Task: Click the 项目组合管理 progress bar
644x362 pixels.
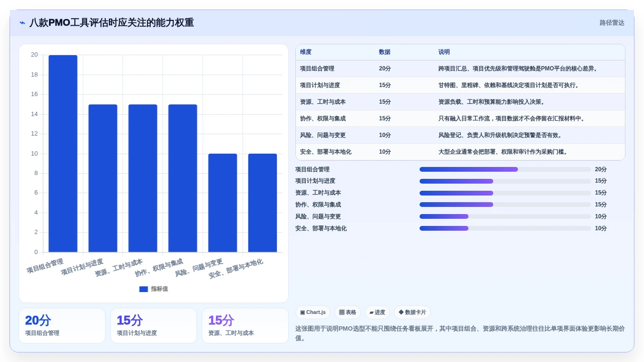Action: pyautogui.click(x=505, y=169)
